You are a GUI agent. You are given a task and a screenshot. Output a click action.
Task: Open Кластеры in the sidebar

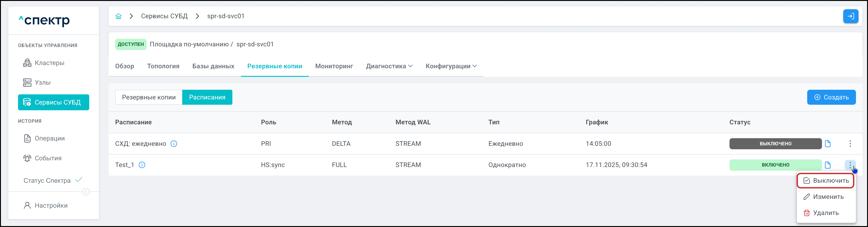[x=49, y=63]
